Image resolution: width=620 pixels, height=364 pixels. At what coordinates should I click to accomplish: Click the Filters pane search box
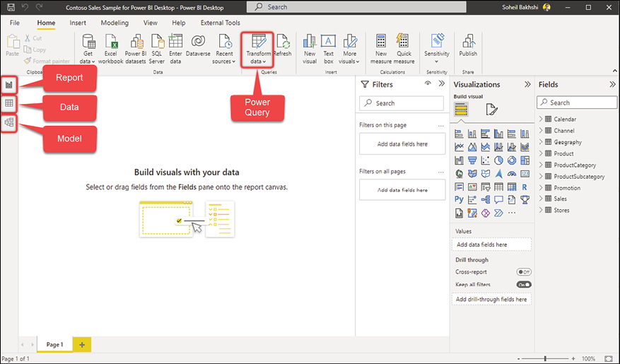pyautogui.click(x=402, y=103)
